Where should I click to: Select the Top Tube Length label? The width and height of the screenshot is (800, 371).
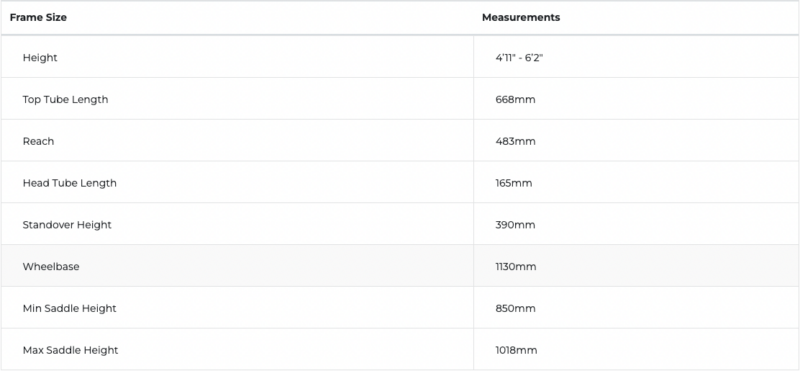click(65, 100)
